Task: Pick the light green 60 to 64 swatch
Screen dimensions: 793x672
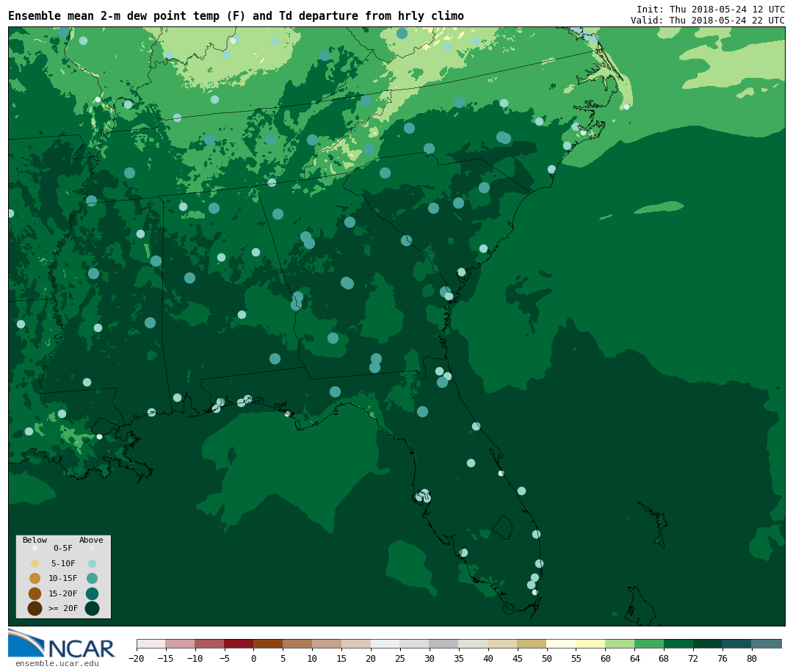Action: pyautogui.click(x=620, y=643)
